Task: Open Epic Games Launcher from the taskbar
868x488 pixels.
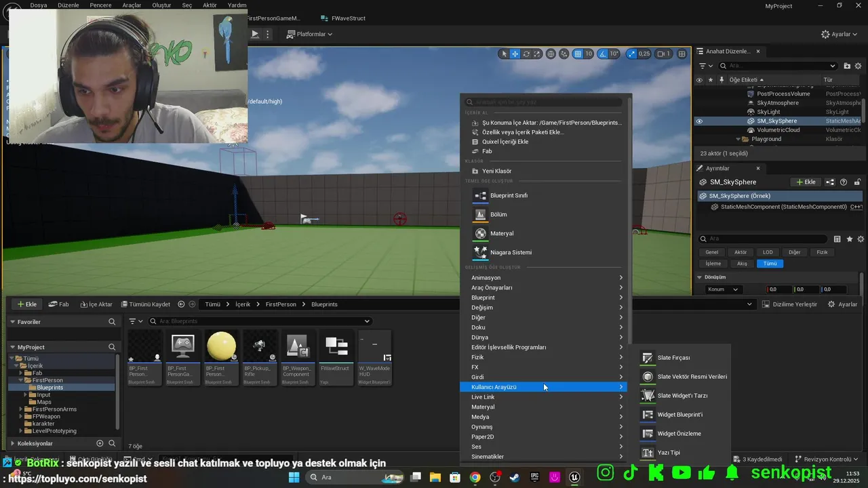Action: coord(535,477)
